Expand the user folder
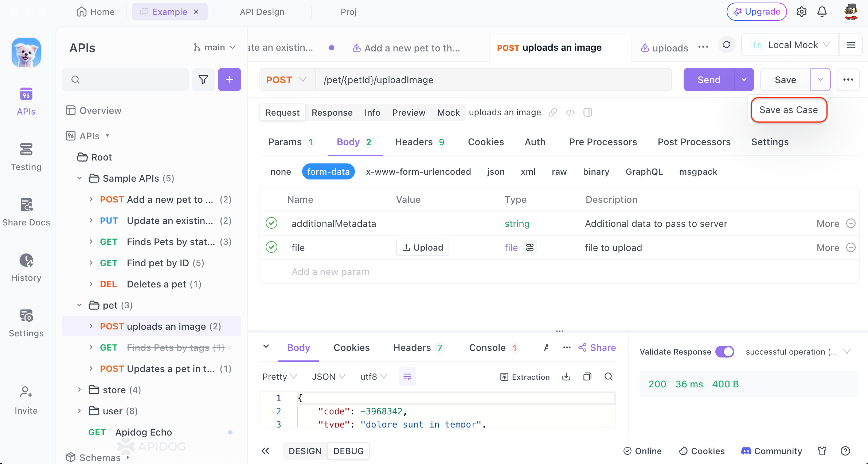Viewport: 868px width, 464px height. click(x=79, y=411)
